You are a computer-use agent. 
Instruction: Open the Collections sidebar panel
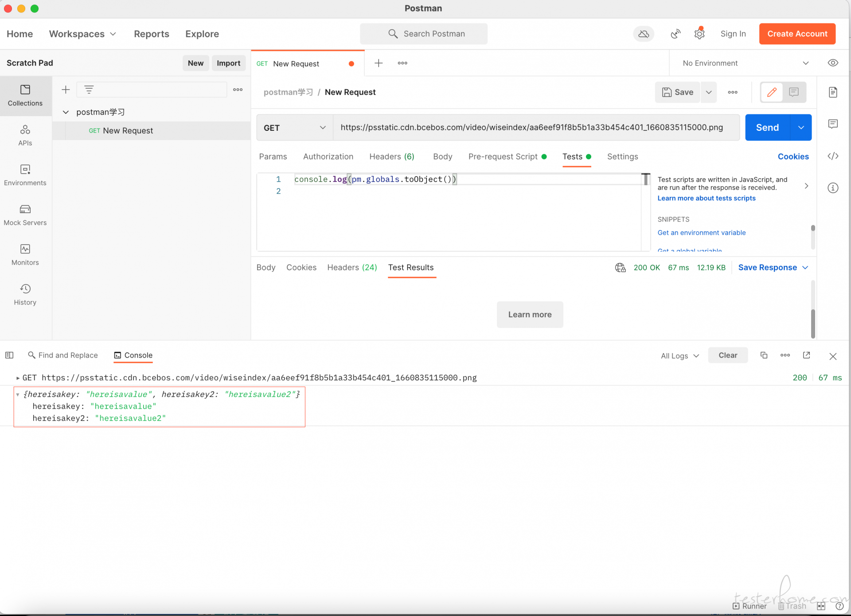click(25, 96)
